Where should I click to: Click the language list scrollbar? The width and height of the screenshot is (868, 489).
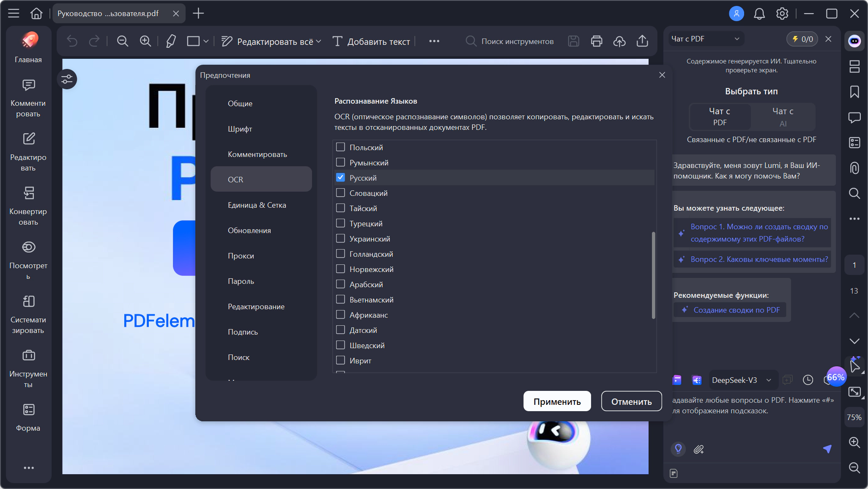[653, 275]
